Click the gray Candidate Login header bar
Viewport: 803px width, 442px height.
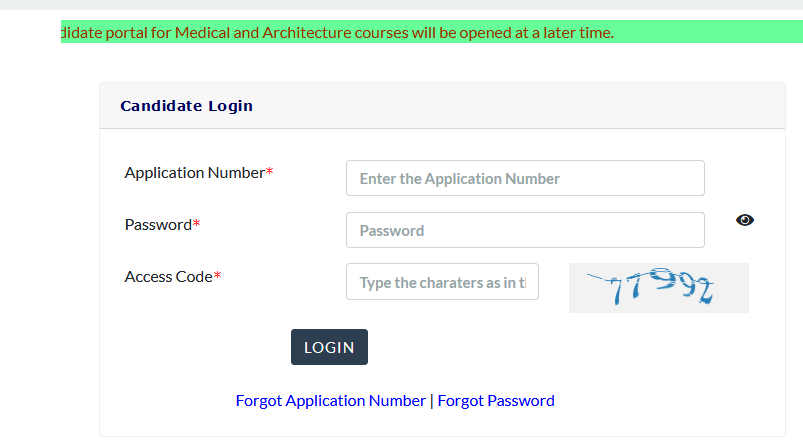click(442, 106)
